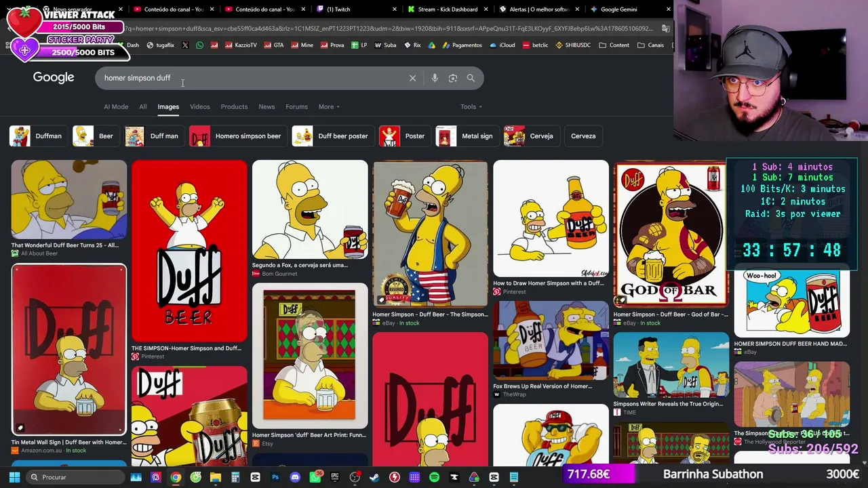Viewport: 868px width, 488px height.
Task: Filter images by the Duff man chip
Action: 154,136
